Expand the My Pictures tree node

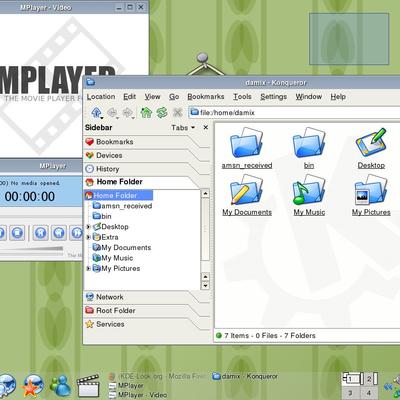(x=88, y=268)
